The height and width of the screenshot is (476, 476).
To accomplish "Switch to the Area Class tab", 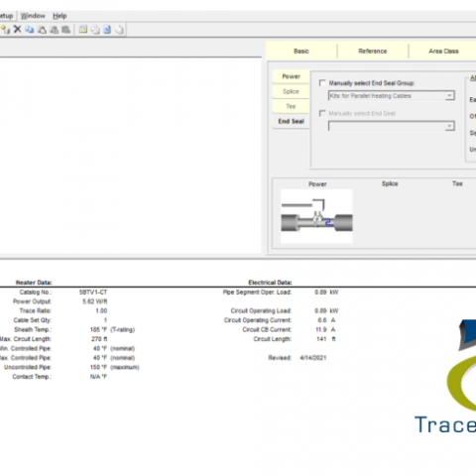I will pos(443,51).
